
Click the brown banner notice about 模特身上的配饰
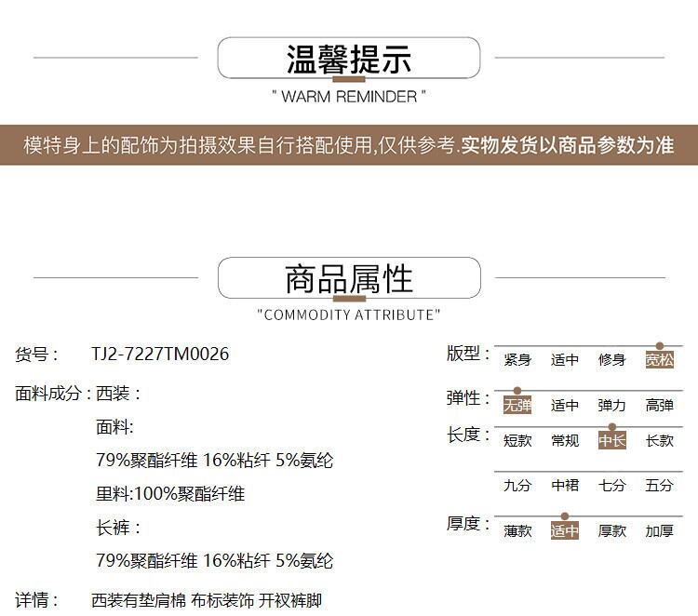click(349, 145)
